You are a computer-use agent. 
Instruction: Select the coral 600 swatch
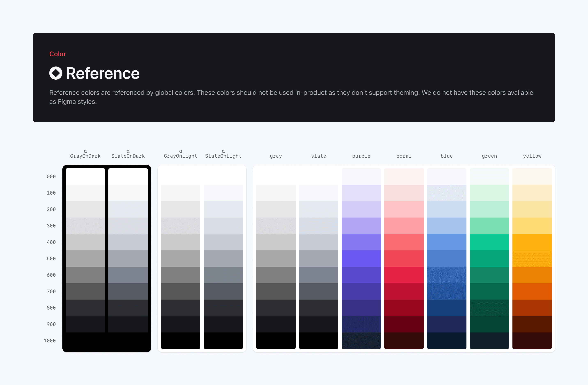[x=404, y=275]
